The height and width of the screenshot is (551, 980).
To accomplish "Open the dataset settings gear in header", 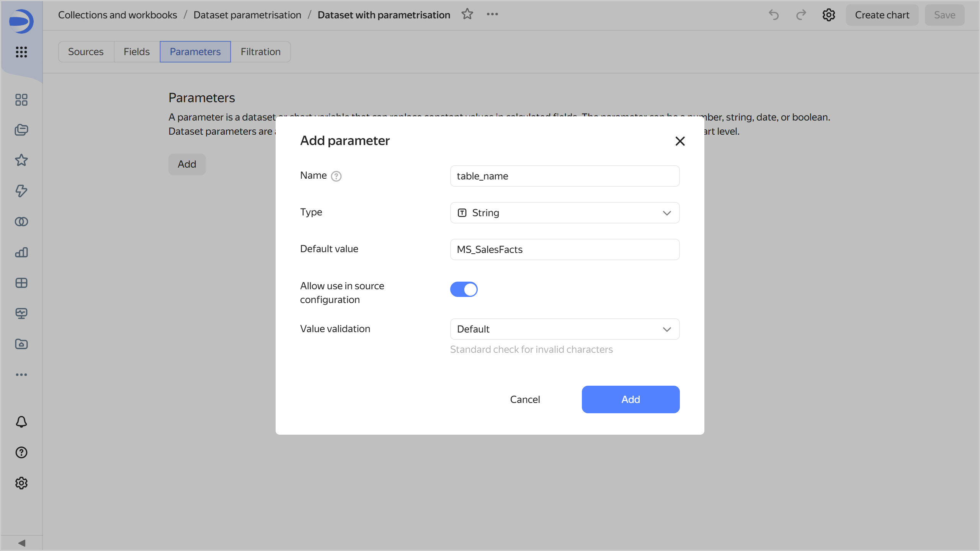I will pos(828,15).
